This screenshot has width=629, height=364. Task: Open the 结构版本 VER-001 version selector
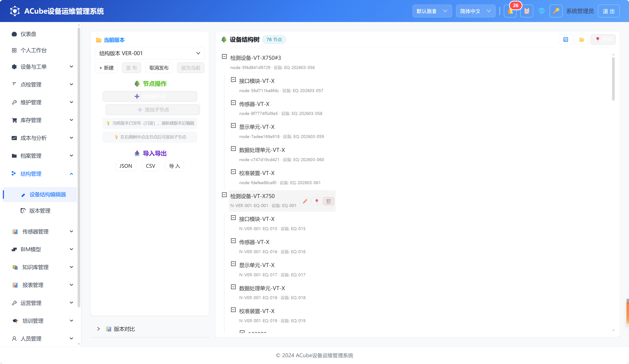coord(150,53)
